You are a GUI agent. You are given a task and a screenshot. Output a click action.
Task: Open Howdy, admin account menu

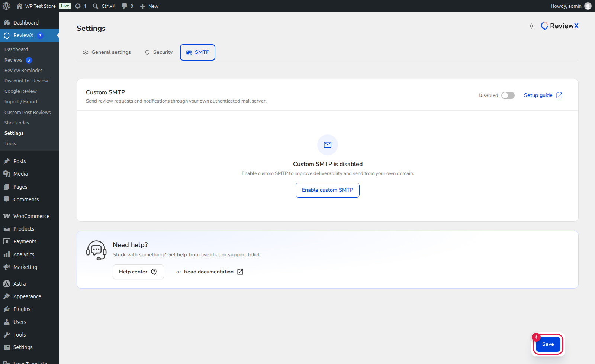click(571, 6)
